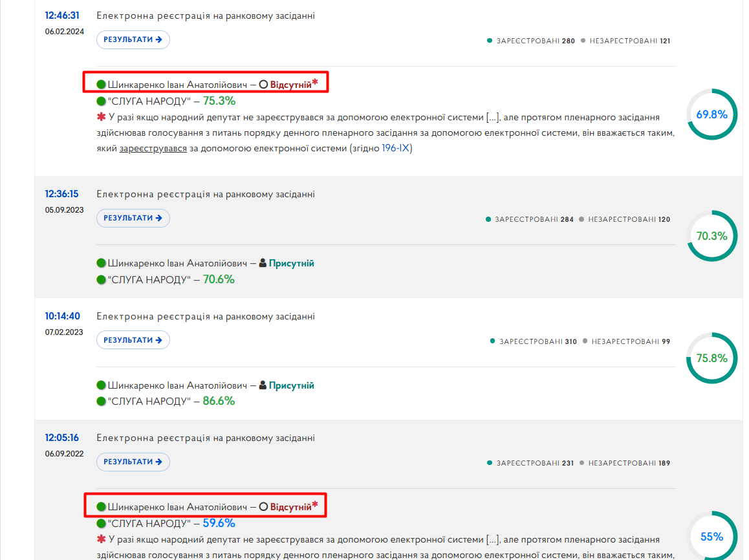
Task: Click the green dot beside "СЛУГА НАРОДУ" 75.3%
Action: click(x=101, y=102)
